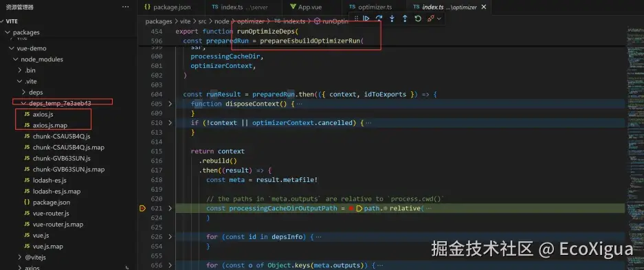Collapse the vue-demo folder
The width and height of the screenshot is (644, 270).
(11, 48)
